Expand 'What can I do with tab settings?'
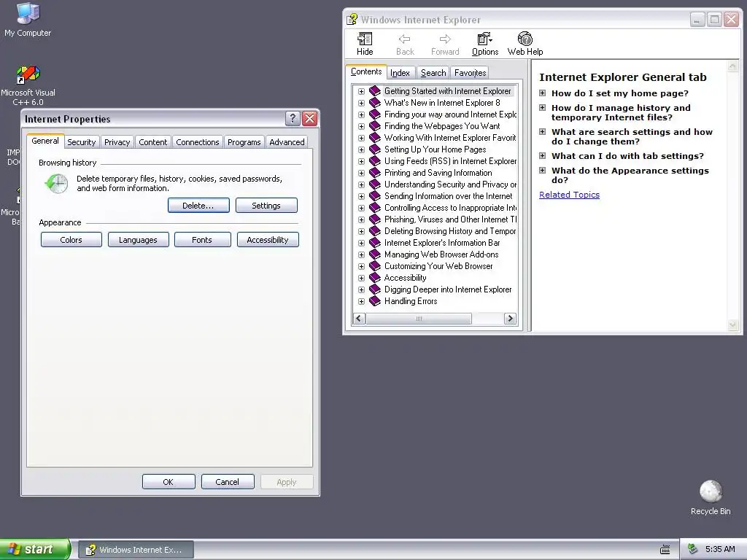The height and width of the screenshot is (560, 747). pos(542,155)
